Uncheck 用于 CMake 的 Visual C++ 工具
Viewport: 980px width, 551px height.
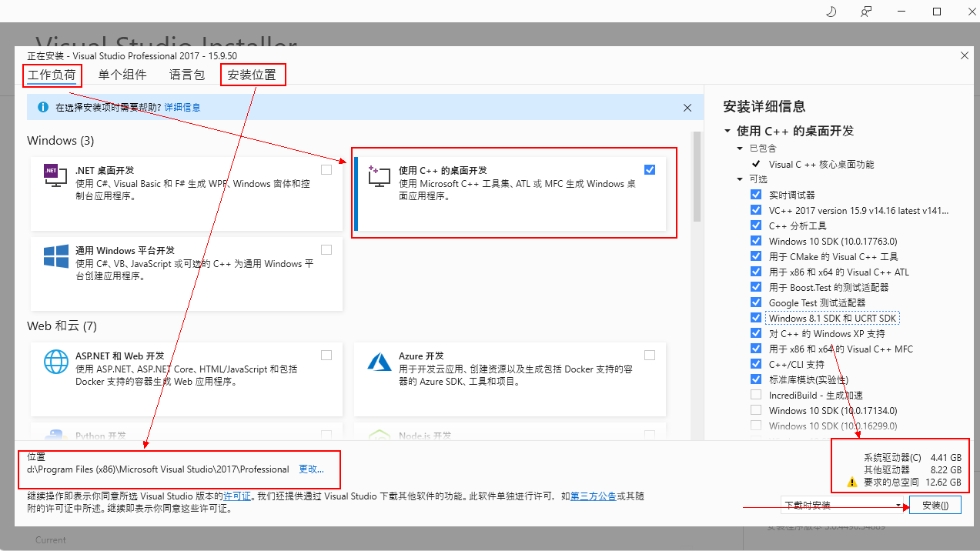tap(755, 256)
